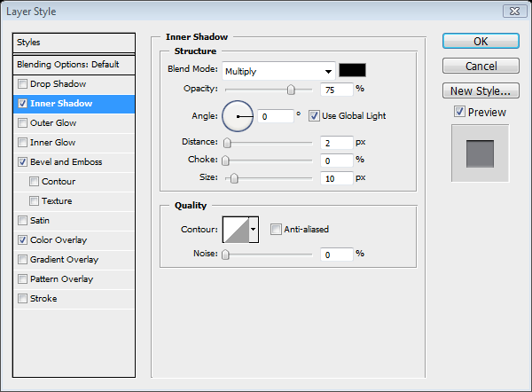Click the angle dial control

(x=238, y=115)
